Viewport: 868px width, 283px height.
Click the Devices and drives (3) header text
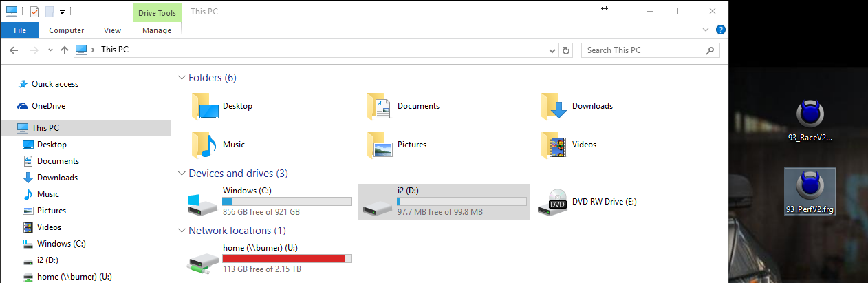pyautogui.click(x=238, y=174)
